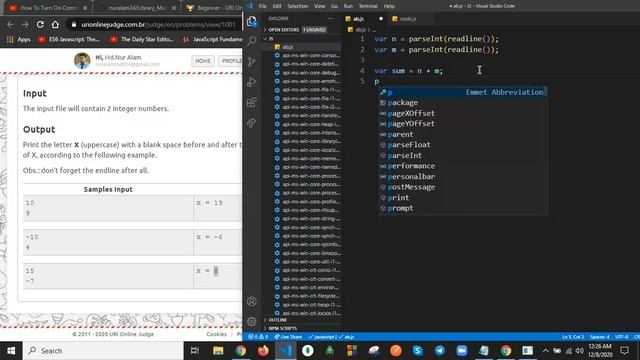640x360 pixels.
Task: Open Skype from the taskbar
Action: point(418,351)
